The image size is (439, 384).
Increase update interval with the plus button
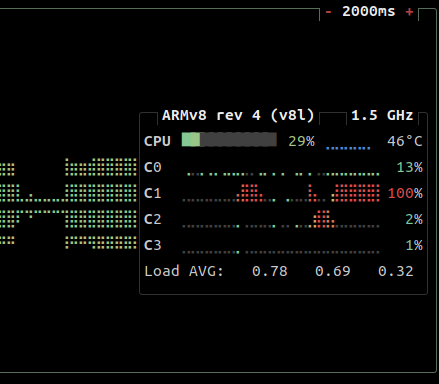(409, 12)
